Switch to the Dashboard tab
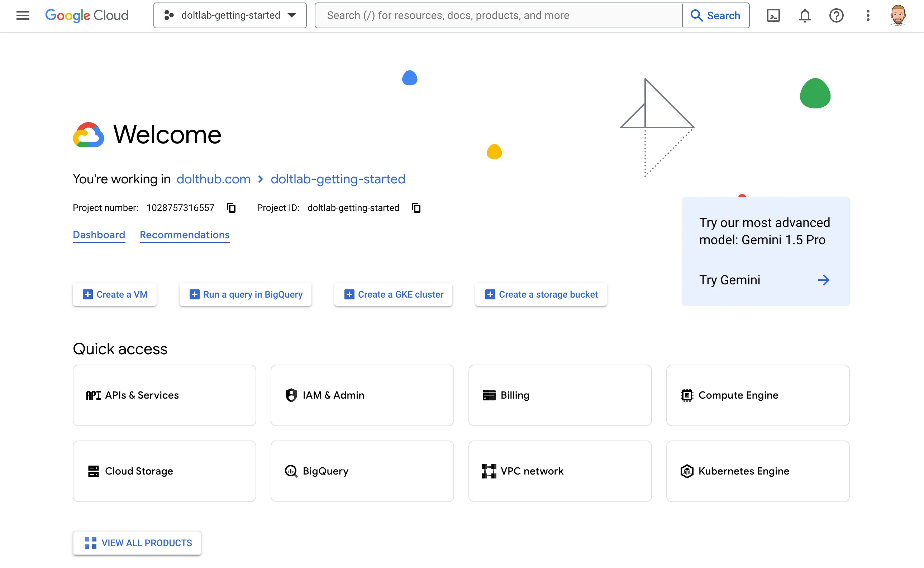Viewport: 924px width, 568px height. (99, 235)
